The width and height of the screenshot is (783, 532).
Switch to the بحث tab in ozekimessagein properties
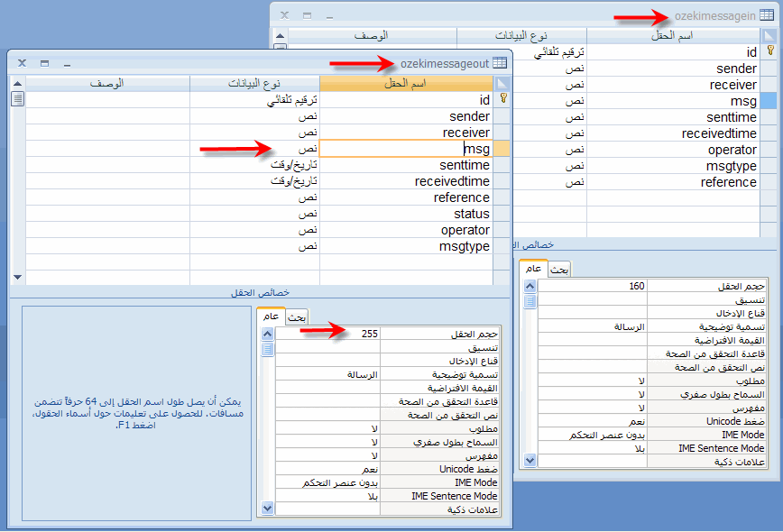558,270
